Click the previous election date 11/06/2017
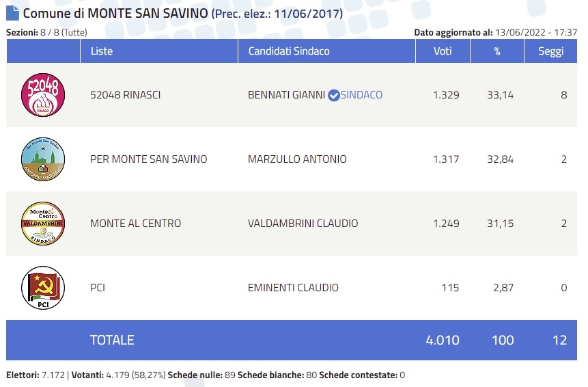This screenshot has height=387, width=588. coord(307,14)
